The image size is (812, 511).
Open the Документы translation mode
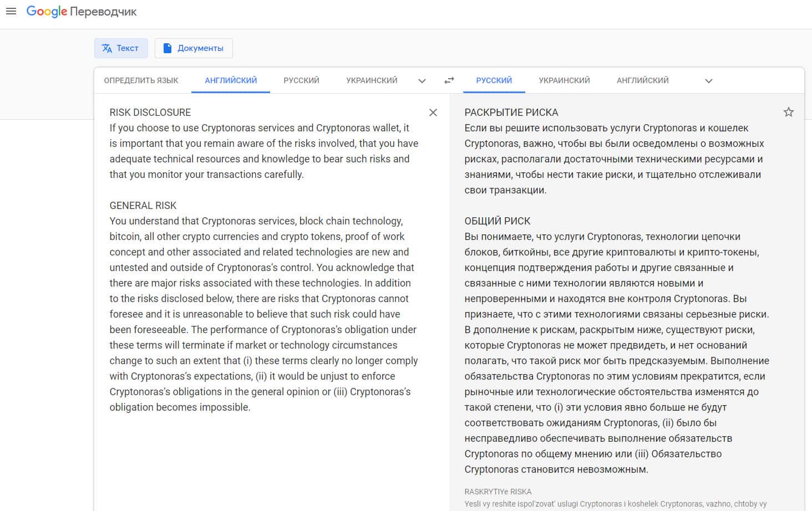(x=194, y=48)
